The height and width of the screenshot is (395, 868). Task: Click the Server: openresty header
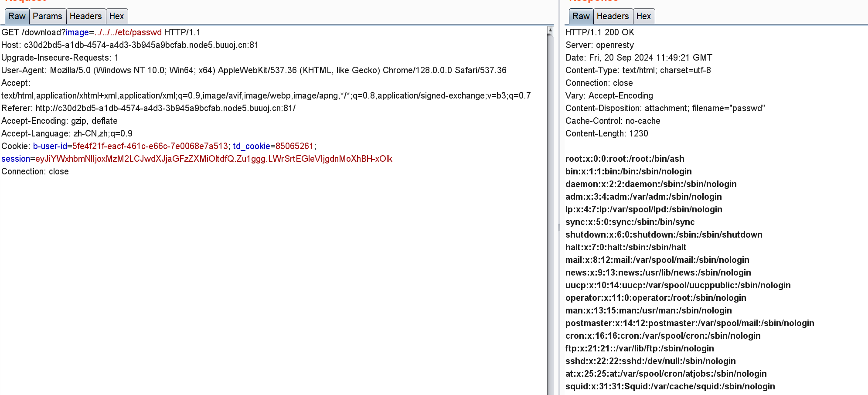599,45
